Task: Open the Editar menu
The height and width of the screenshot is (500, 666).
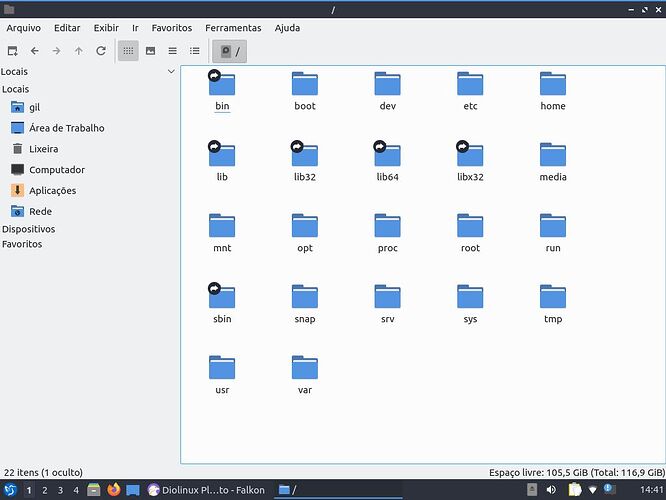Action: point(67,28)
